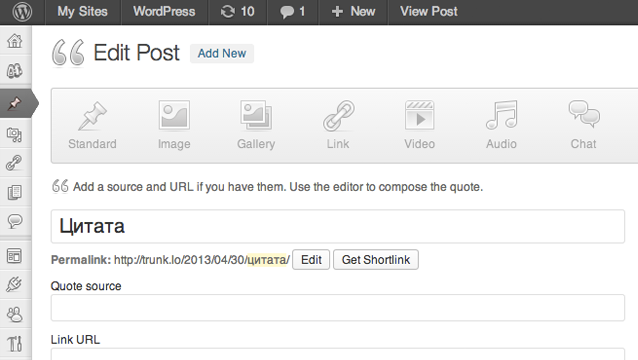638x360 pixels.
Task: Open the Pages sidebar icon
Action: tap(15, 192)
